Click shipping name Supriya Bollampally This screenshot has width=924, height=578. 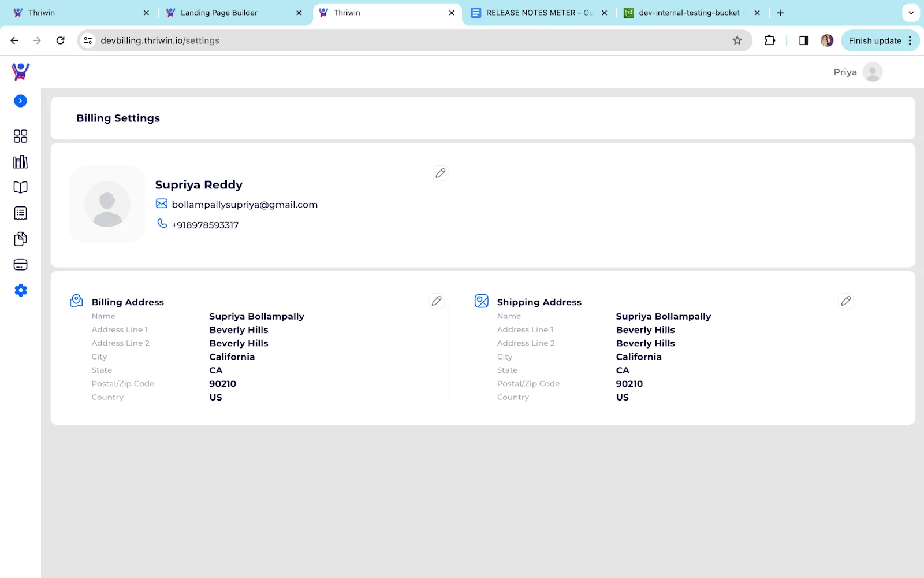(x=663, y=317)
